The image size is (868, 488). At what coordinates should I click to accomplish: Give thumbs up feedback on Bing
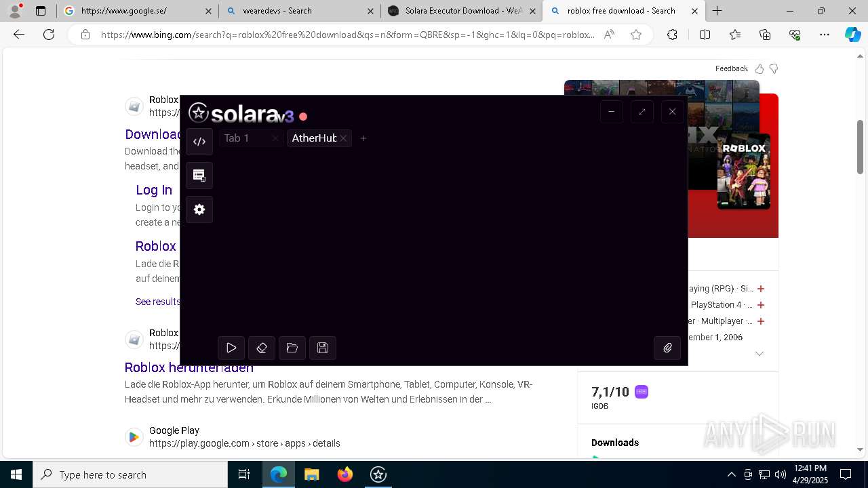point(759,68)
